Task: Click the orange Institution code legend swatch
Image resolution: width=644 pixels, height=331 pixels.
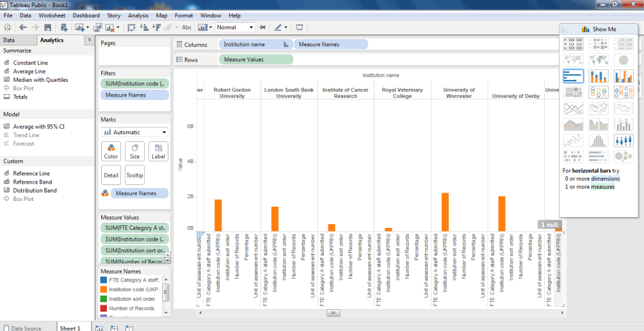Action: coord(104,290)
